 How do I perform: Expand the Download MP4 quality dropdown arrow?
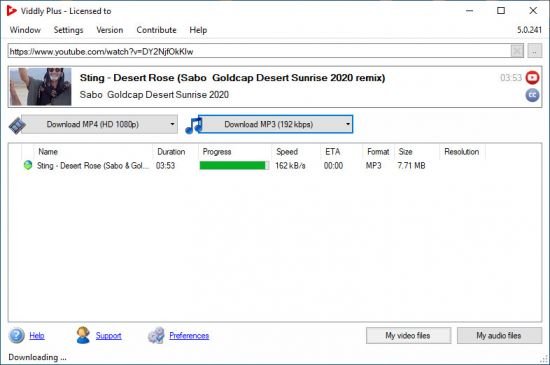[172, 124]
